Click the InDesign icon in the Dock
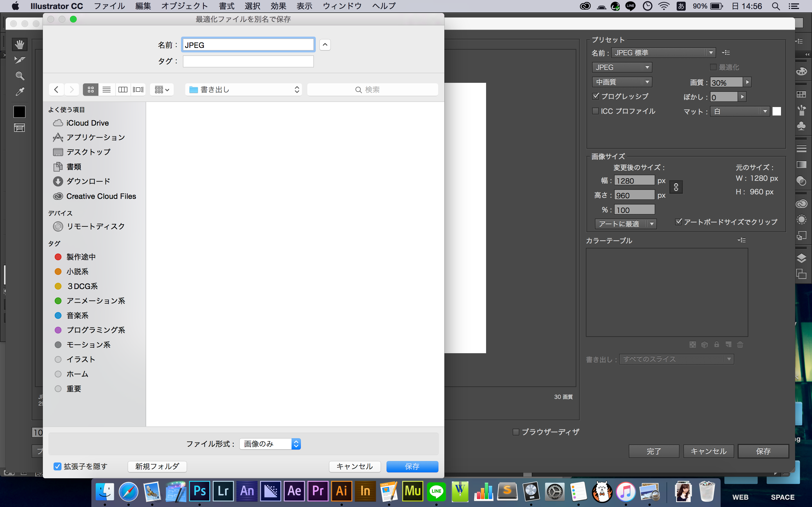Screen dimensions: 812x507 (x=364, y=491)
